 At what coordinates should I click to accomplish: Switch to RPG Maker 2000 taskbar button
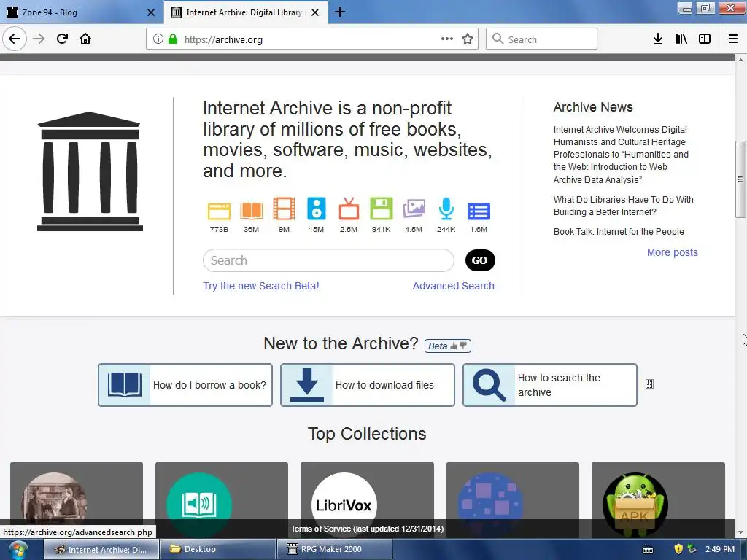coord(334,549)
